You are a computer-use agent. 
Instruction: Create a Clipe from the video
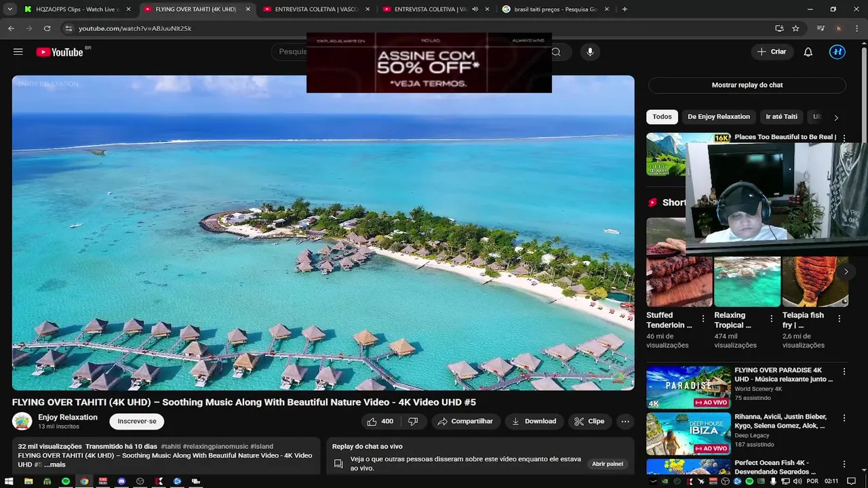tap(589, 421)
